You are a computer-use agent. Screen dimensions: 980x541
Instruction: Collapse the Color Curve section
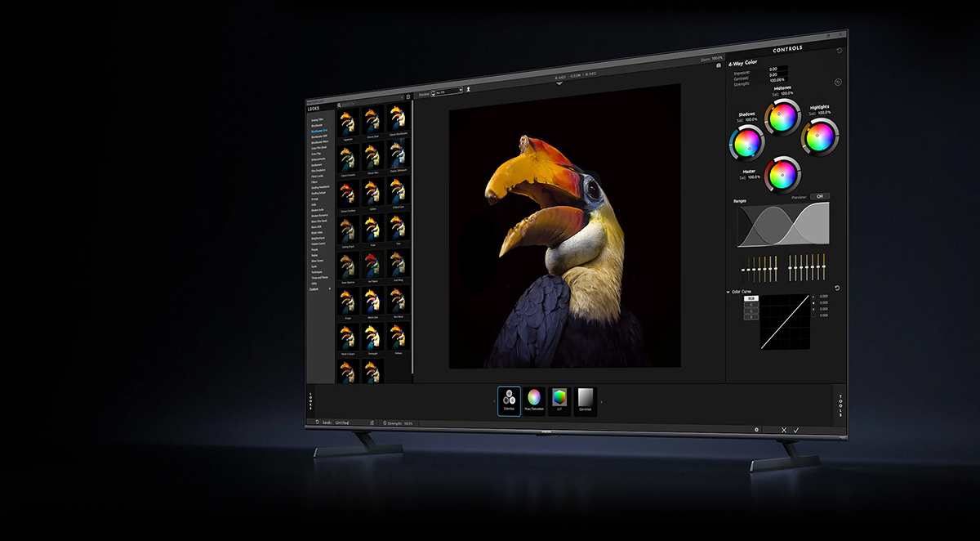(728, 291)
